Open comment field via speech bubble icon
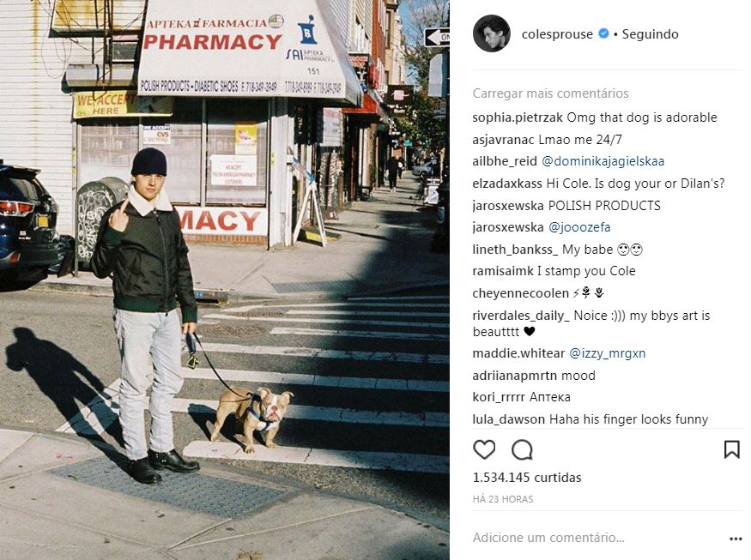Image resolution: width=751 pixels, height=560 pixels. coord(522,450)
